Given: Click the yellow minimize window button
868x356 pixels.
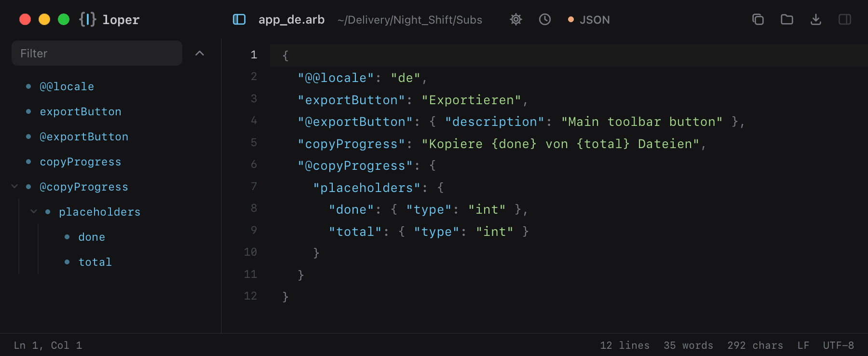Looking at the screenshot, I should click(44, 19).
